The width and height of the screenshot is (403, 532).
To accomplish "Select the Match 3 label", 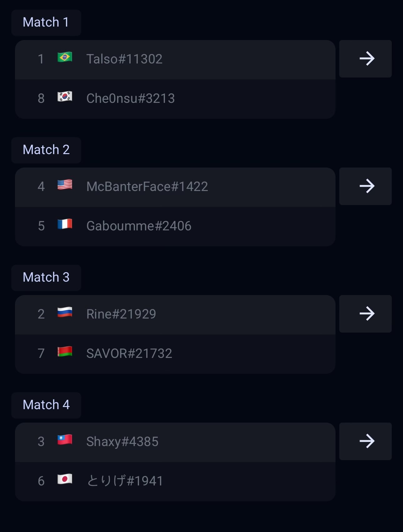I will (x=46, y=278).
